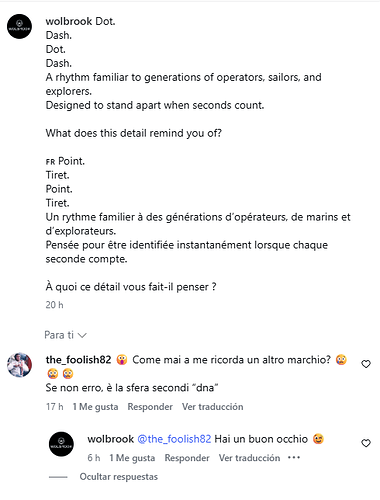Collapse replies via Ocultar respuestas
This screenshot has width=380, height=500.
point(118,477)
